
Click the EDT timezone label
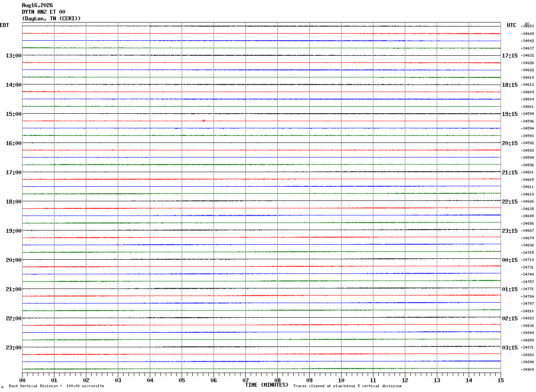pyautogui.click(x=4, y=25)
